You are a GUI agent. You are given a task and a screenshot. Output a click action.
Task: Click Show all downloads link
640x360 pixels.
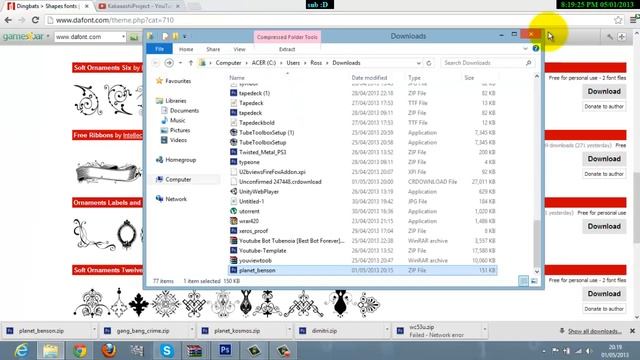coord(594,331)
